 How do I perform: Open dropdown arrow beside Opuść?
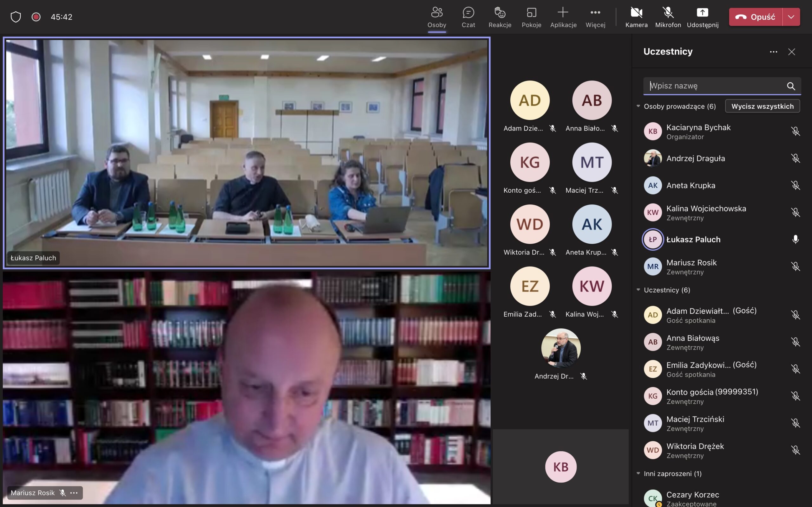click(x=791, y=17)
